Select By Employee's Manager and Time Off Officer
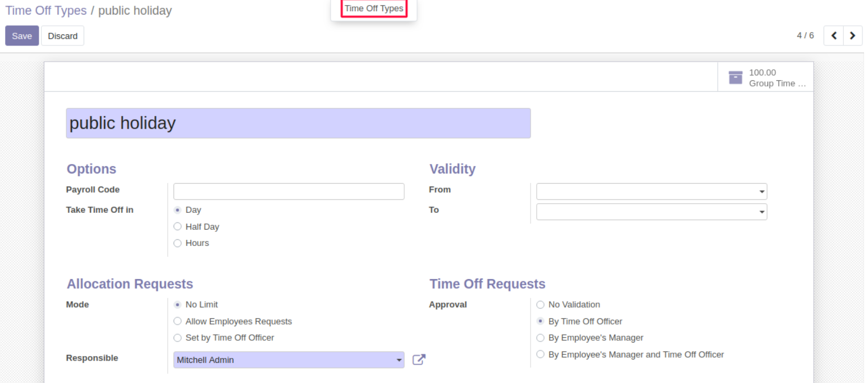The width and height of the screenshot is (868, 383). (x=541, y=355)
